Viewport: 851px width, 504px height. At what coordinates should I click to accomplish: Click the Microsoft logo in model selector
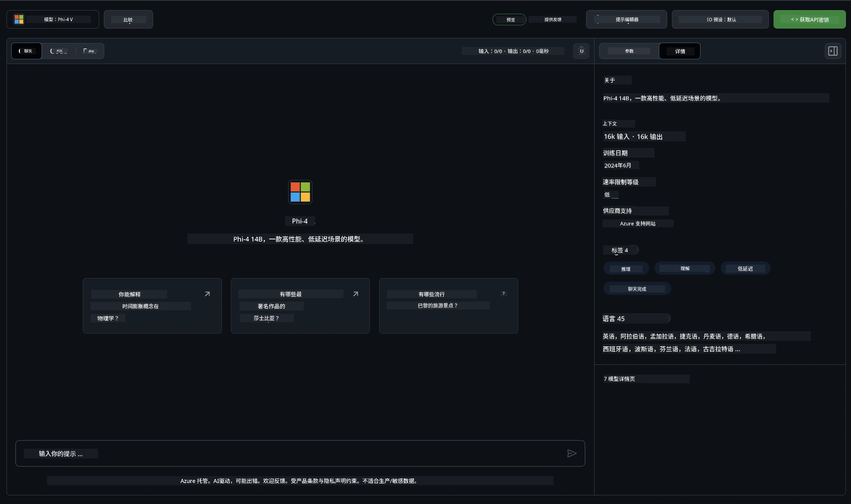point(19,20)
